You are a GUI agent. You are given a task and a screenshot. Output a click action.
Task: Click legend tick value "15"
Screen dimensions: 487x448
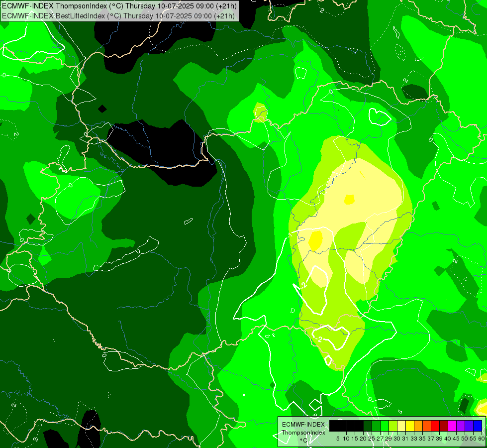click(355, 439)
